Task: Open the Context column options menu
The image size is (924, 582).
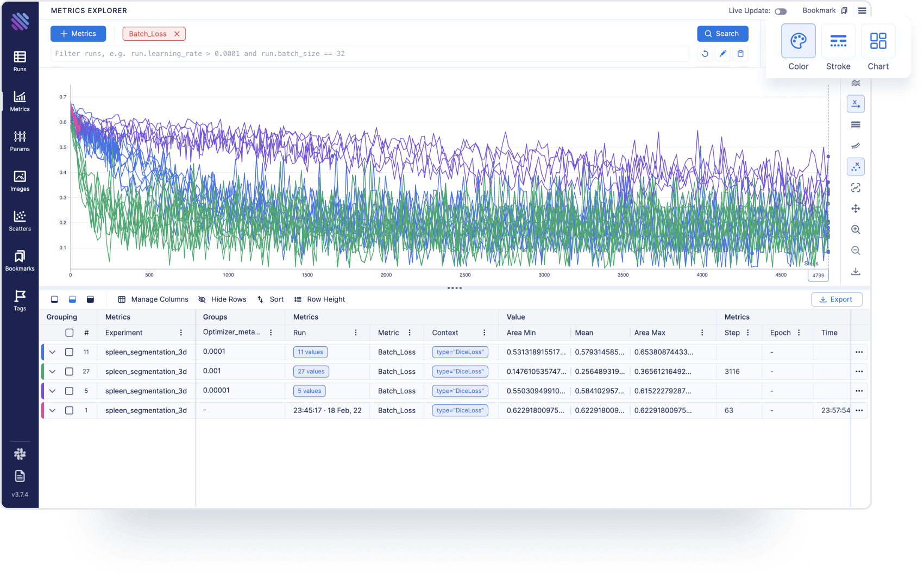Action: (484, 333)
